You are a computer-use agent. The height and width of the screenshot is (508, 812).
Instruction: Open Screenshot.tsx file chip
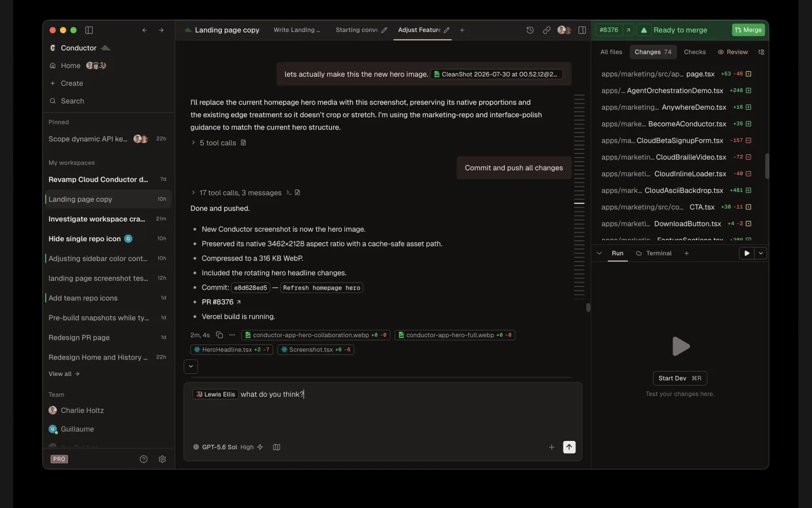(x=316, y=350)
